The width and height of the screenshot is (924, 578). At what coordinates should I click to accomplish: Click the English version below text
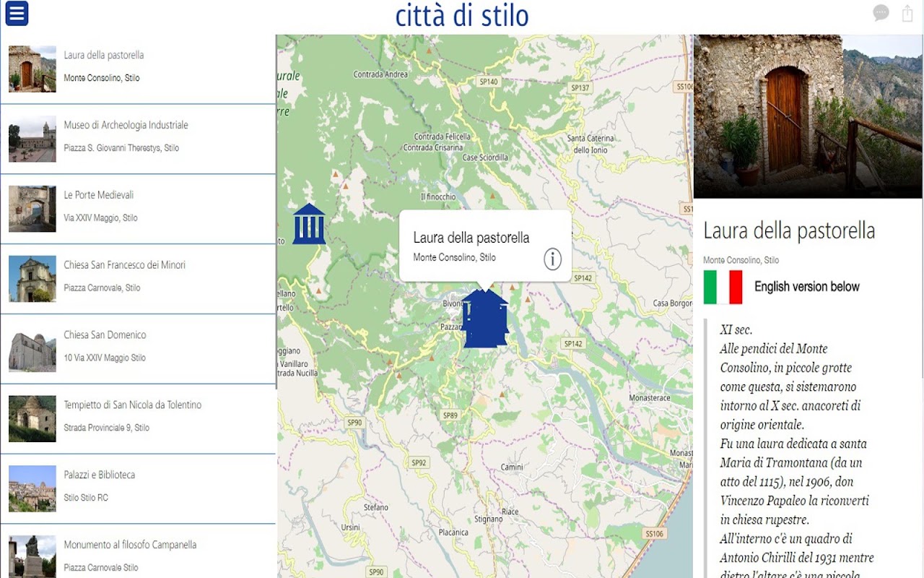tap(806, 287)
